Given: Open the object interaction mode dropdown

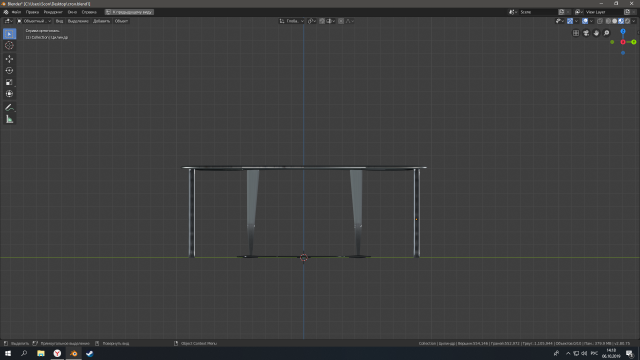Looking at the screenshot, I should pyautogui.click(x=34, y=21).
